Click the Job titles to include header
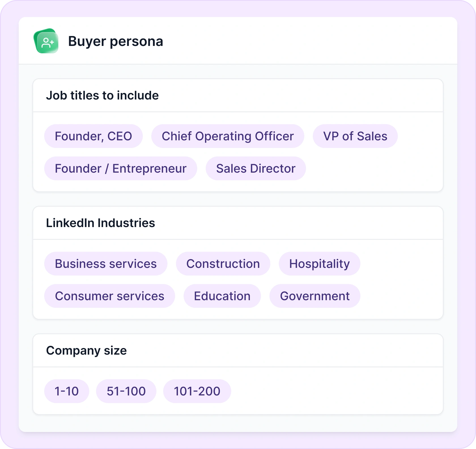476x449 pixels. (x=102, y=96)
